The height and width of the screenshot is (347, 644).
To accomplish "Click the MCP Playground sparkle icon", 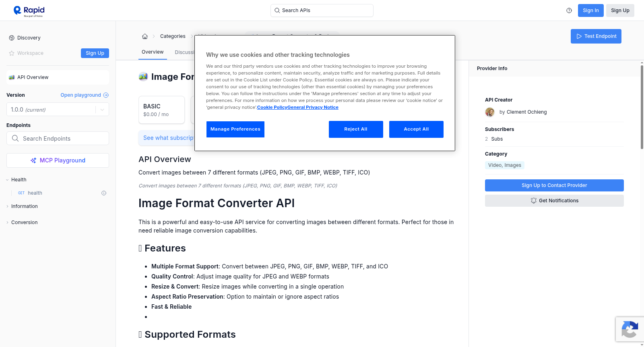I will point(33,160).
